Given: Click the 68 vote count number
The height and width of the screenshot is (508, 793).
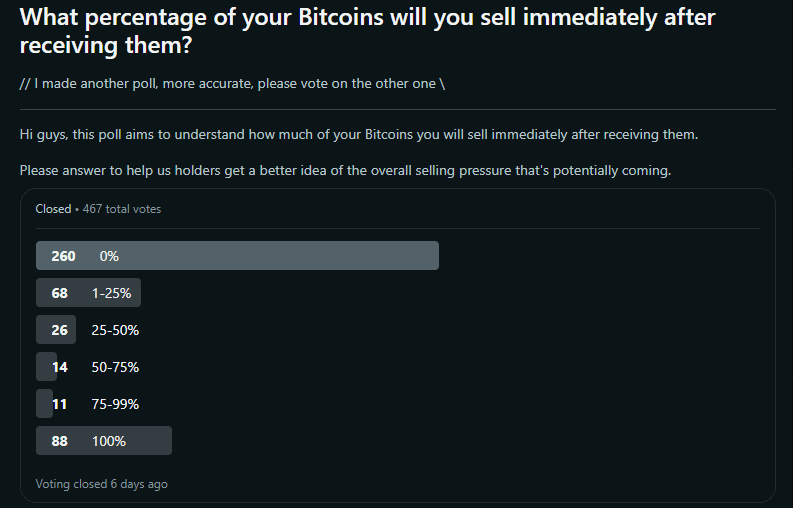Looking at the screenshot, I should pos(60,293).
